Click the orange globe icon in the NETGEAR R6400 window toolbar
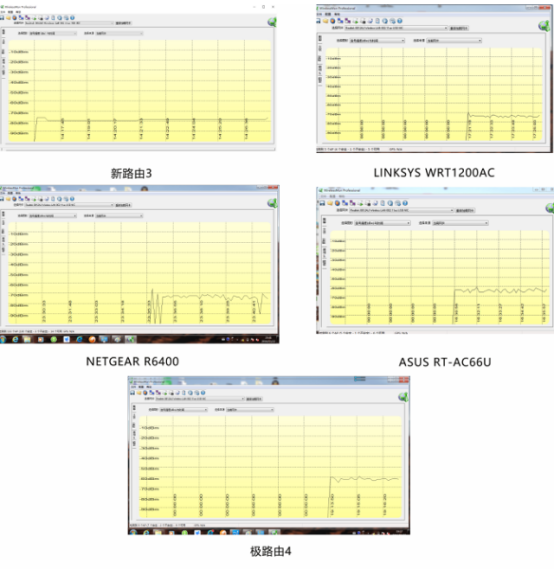 click(15, 199)
